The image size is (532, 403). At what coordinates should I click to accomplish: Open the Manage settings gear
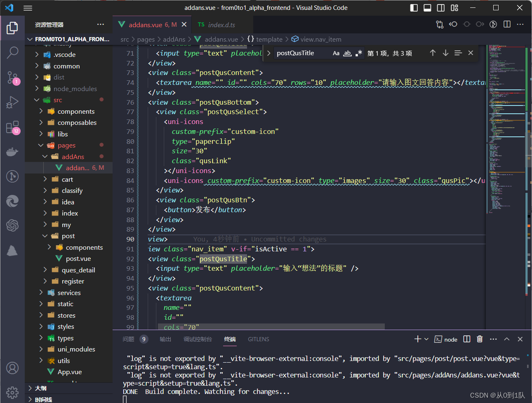[12, 392]
